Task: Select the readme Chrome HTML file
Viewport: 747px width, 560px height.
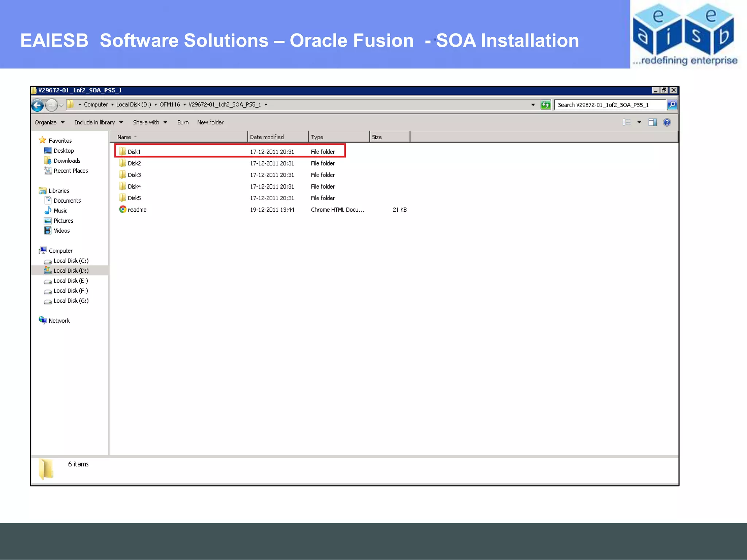Action: click(x=137, y=210)
